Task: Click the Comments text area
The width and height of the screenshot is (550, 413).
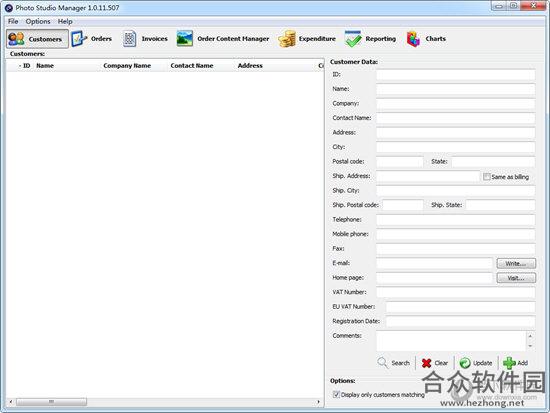Action: pos(451,340)
